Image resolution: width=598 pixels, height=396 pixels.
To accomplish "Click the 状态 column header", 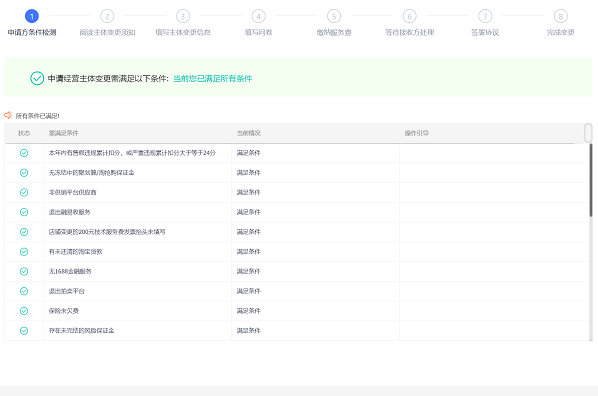I will pos(24,133).
